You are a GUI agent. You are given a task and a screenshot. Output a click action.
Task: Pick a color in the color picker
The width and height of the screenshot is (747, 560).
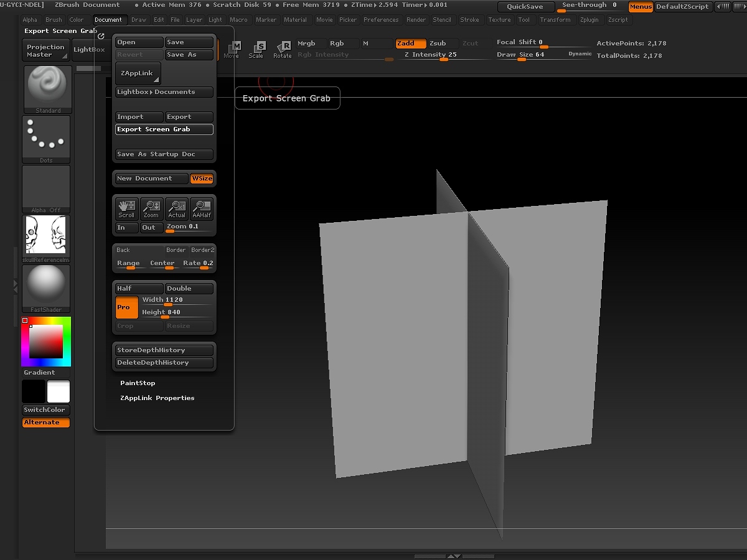click(x=46, y=341)
